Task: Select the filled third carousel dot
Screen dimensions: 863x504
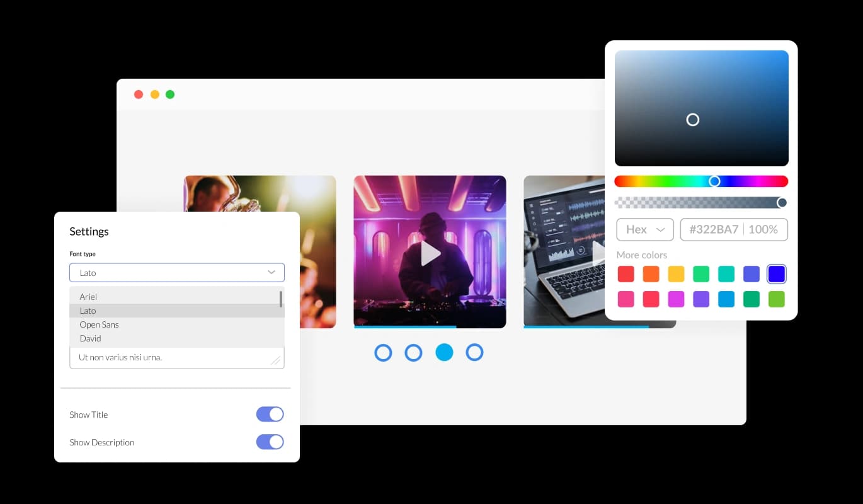Action: (x=444, y=352)
